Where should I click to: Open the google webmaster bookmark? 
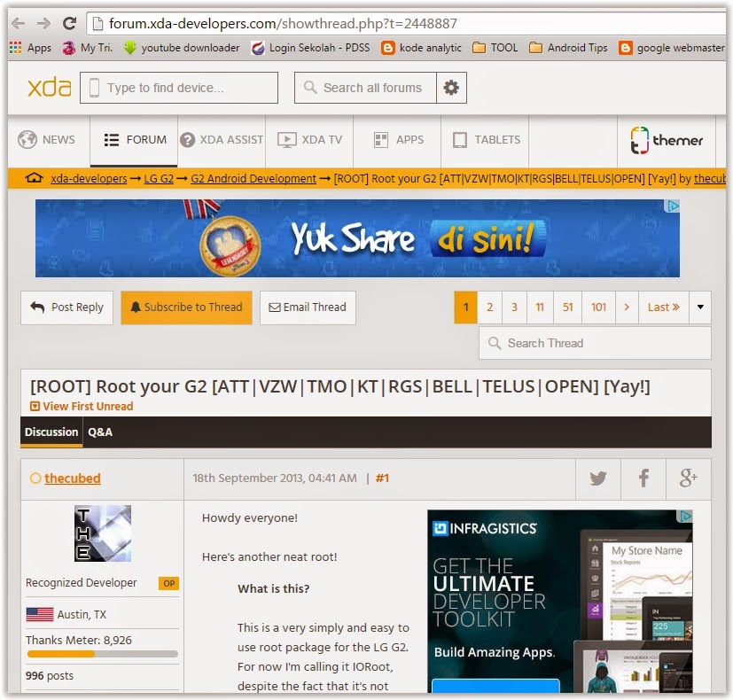(x=672, y=48)
